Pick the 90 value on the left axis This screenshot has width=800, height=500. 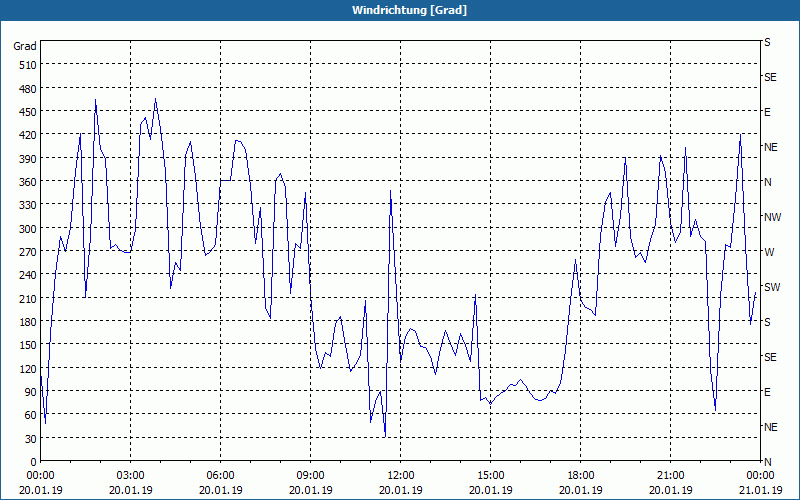pos(31,392)
